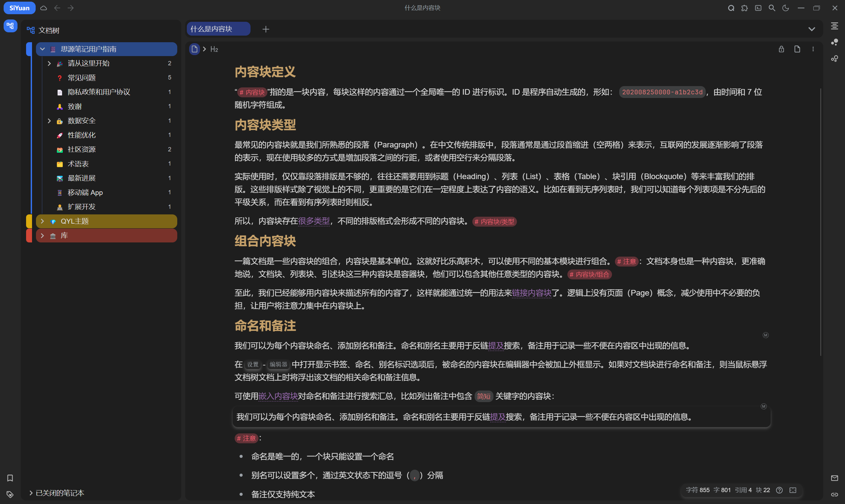Open the marketplace via the puzzle icon
The width and height of the screenshot is (845, 504).
[x=744, y=8]
